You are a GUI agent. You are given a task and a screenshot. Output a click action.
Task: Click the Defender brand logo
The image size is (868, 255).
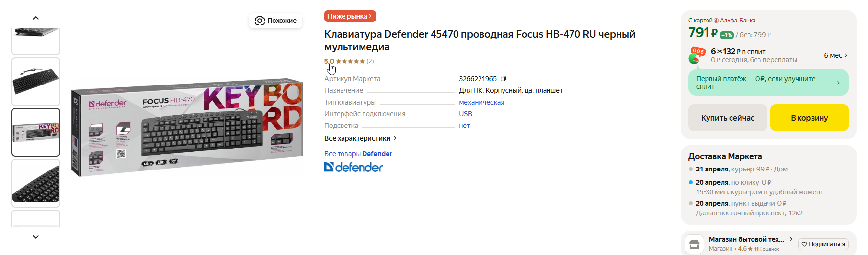(x=354, y=167)
